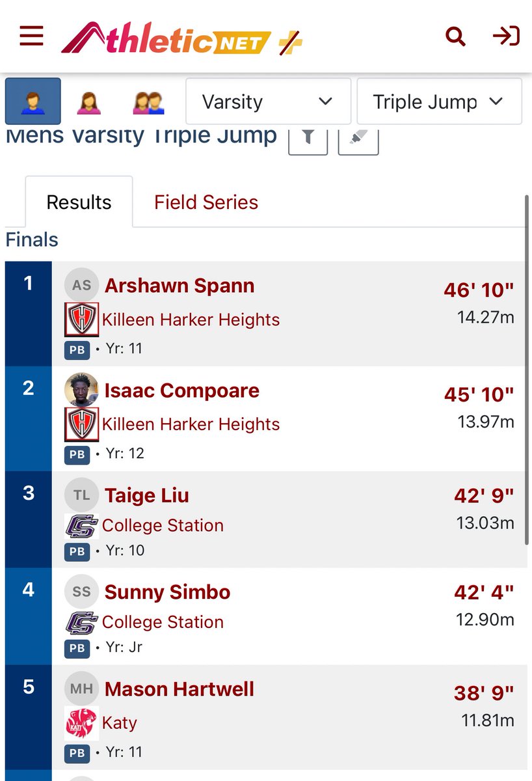The image size is (532, 781).
Task: Click the highlighter icon button
Action: click(x=358, y=139)
